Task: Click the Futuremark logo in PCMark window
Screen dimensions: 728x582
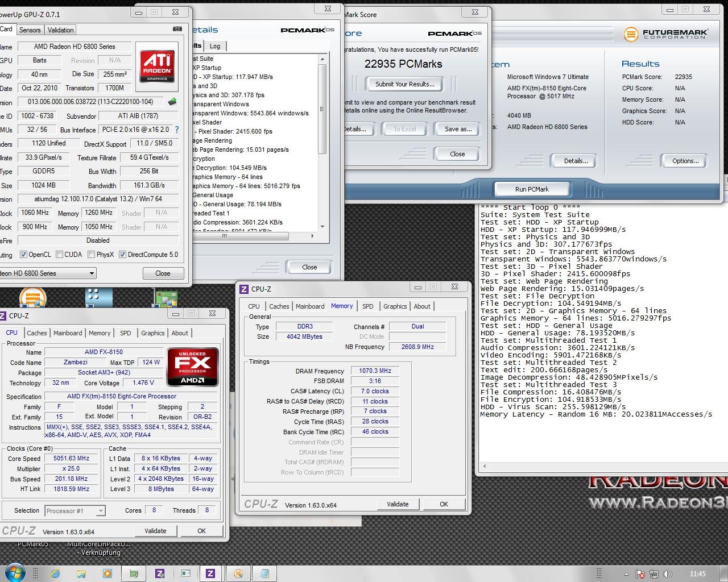Action: pos(666,34)
